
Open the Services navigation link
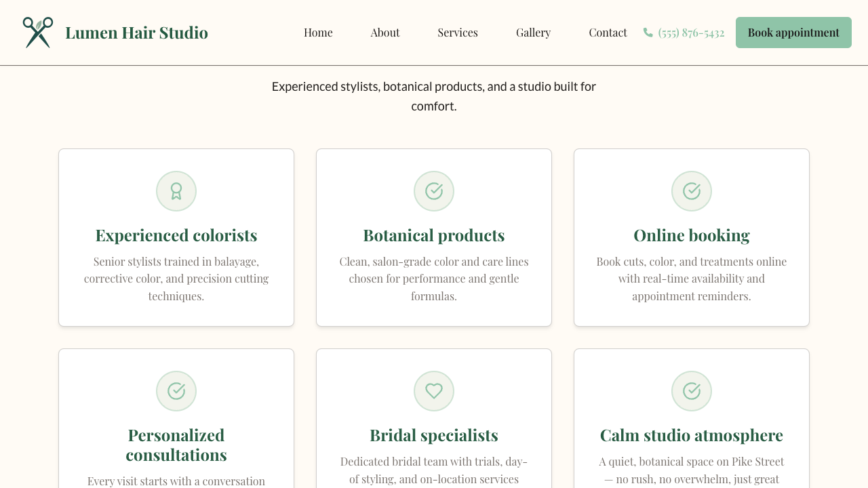(458, 33)
